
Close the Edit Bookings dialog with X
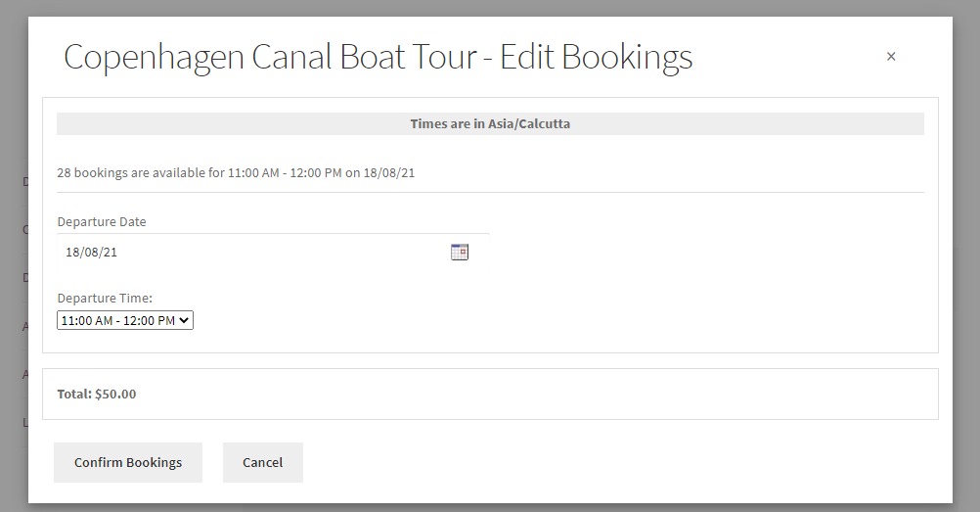click(x=891, y=57)
